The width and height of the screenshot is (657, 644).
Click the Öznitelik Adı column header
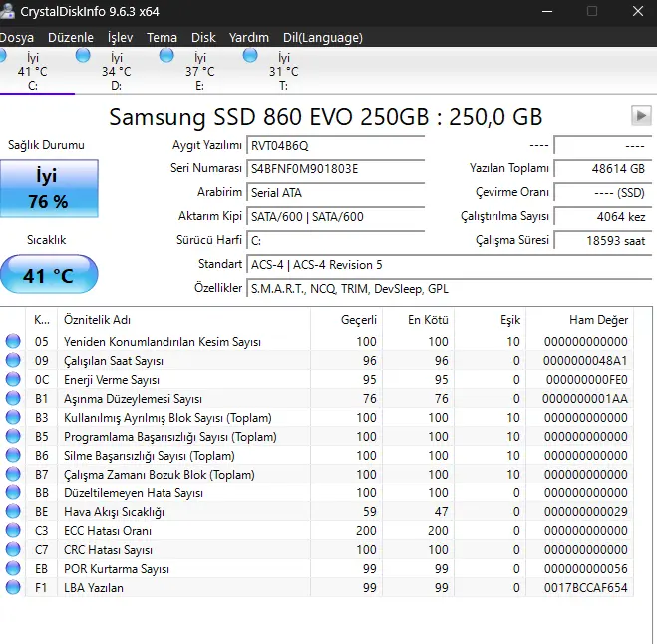tap(183, 320)
